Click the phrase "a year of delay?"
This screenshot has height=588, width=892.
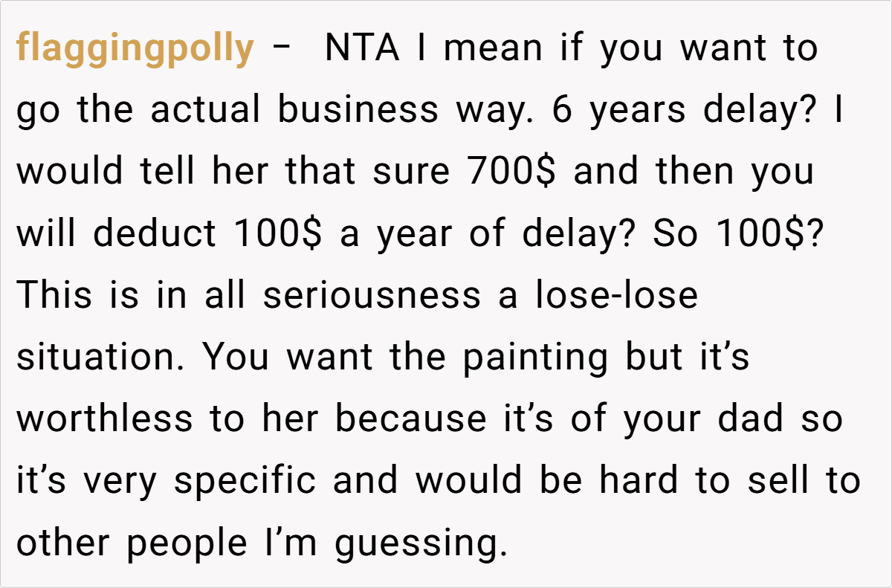pos(488,234)
